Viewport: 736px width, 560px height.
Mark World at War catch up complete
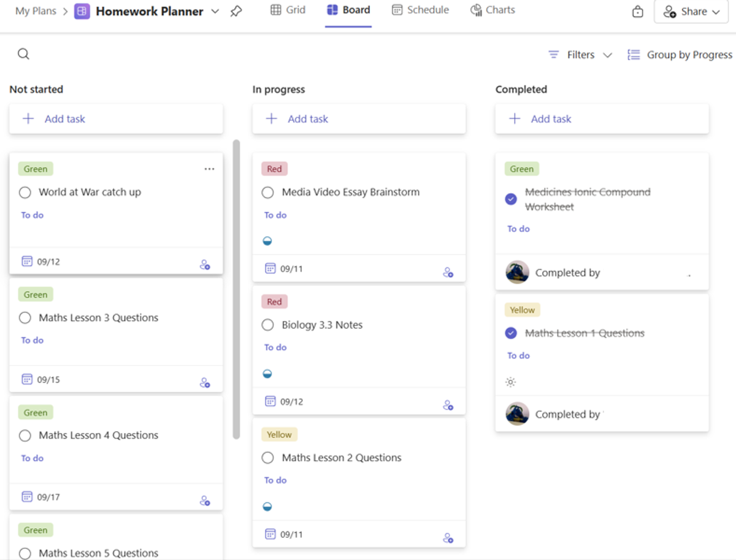(25, 193)
